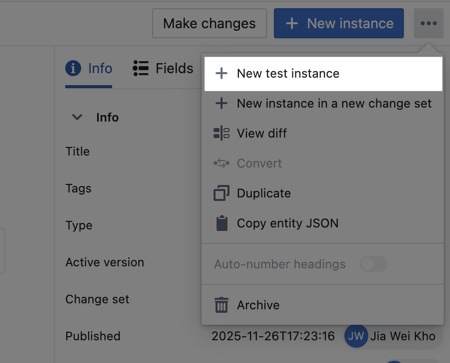450x363 pixels.
Task: Click the Type field label
Action: pos(79,226)
